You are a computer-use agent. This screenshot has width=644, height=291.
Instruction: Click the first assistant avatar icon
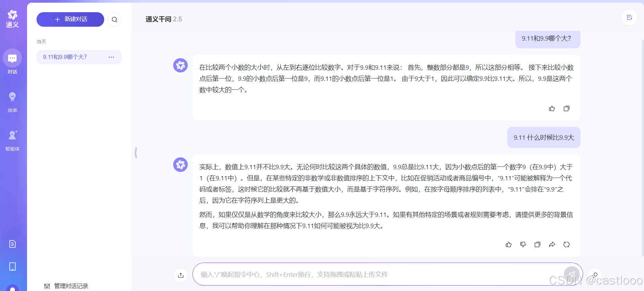click(181, 65)
